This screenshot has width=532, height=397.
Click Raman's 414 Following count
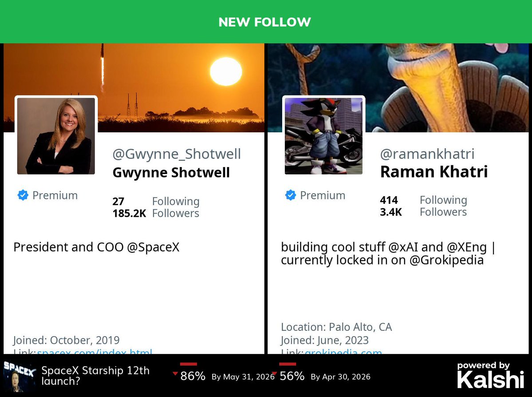423,200
